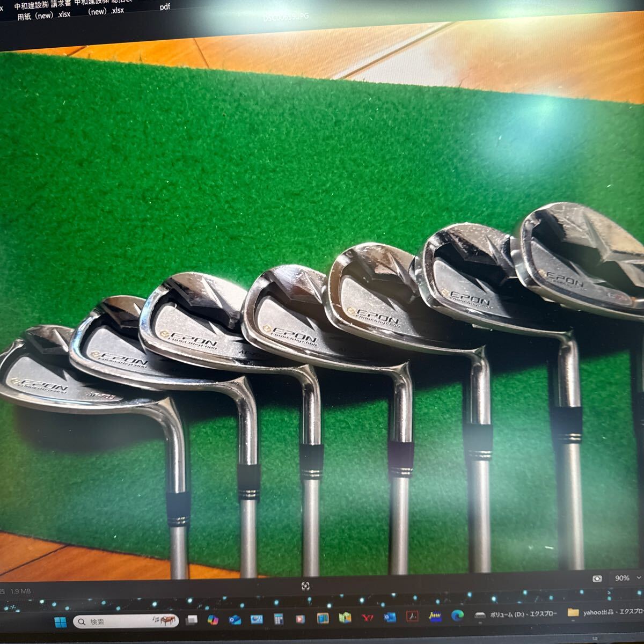Open the camera capture icon in the viewer toolbar
Image resolution: width=644 pixels, height=644 pixels.
point(597,579)
